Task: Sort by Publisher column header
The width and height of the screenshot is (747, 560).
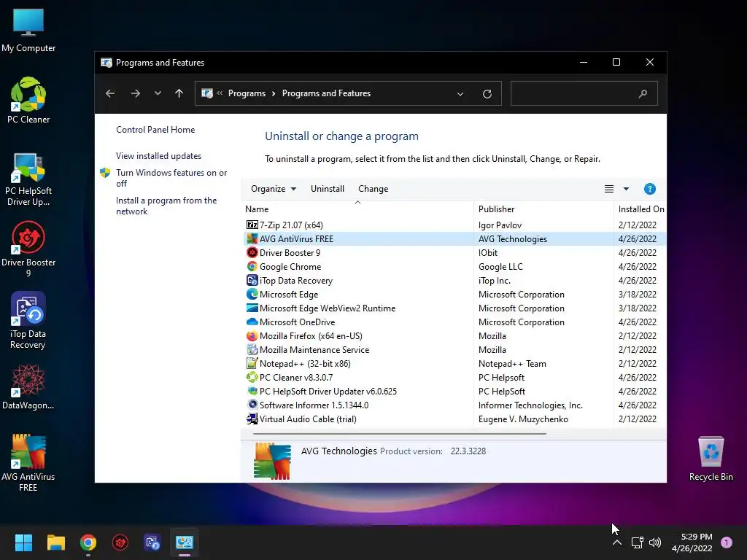Action: [544, 209]
